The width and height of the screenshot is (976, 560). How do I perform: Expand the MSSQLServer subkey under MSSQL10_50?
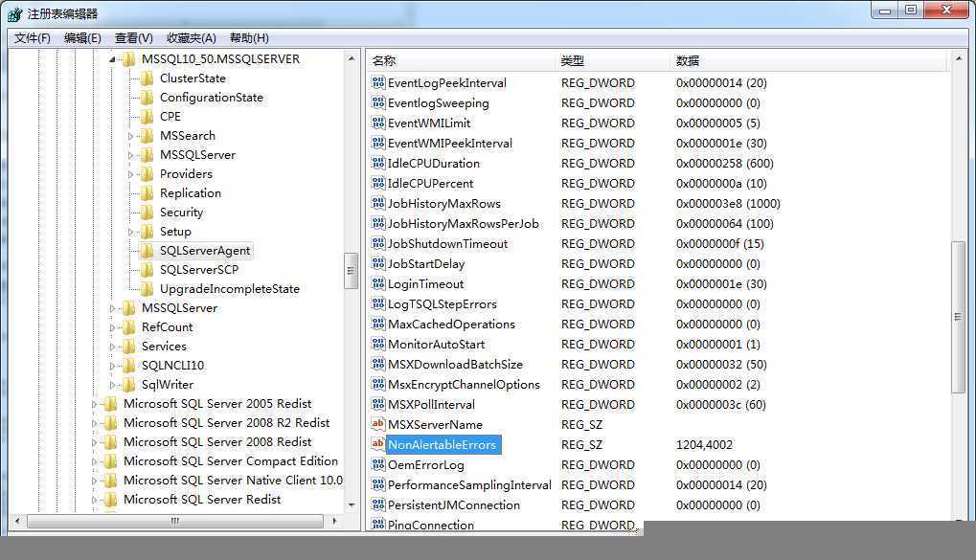130,155
